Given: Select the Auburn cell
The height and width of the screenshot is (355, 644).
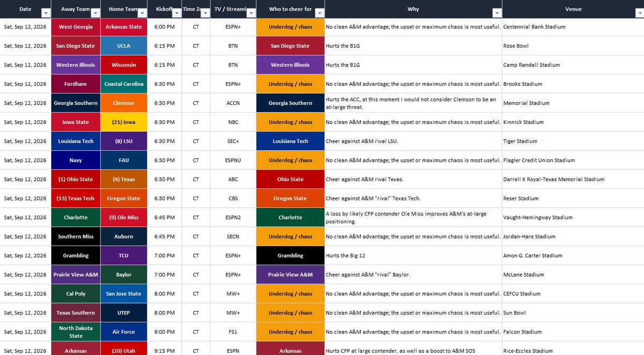Looking at the screenshot, I should coord(124,237).
